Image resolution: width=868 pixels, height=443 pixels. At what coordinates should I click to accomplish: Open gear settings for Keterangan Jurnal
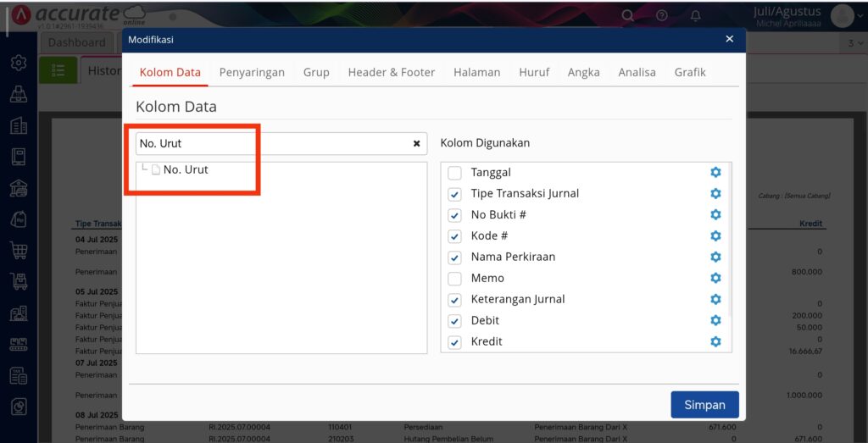tap(715, 299)
